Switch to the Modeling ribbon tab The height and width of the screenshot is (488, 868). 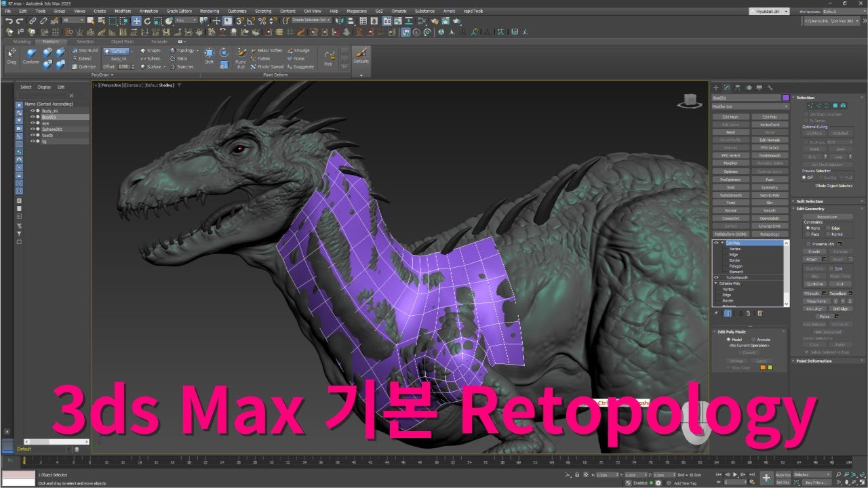pos(22,41)
